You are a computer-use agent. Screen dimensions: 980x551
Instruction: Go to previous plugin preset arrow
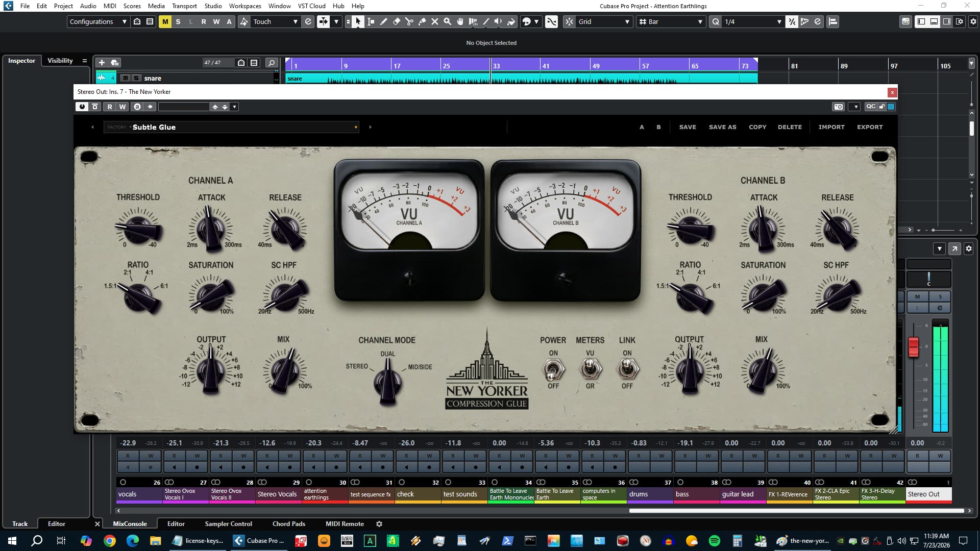coord(92,127)
